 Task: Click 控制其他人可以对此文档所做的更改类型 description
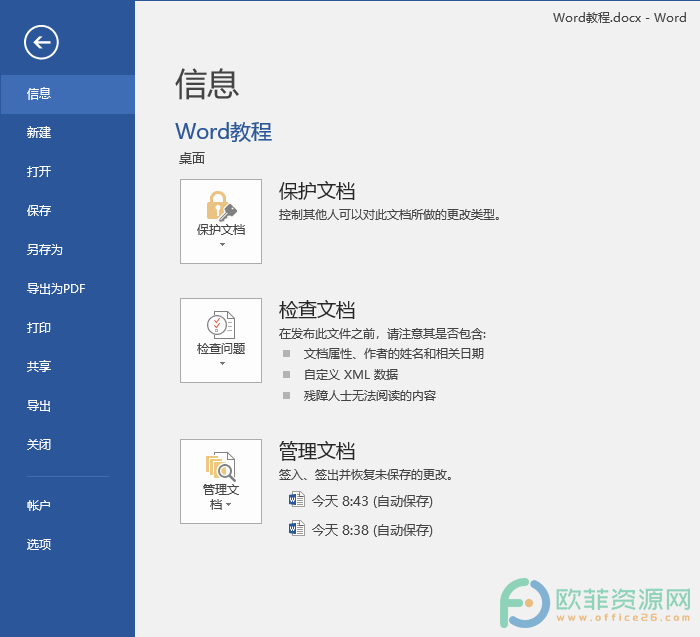(x=390, y=215)
